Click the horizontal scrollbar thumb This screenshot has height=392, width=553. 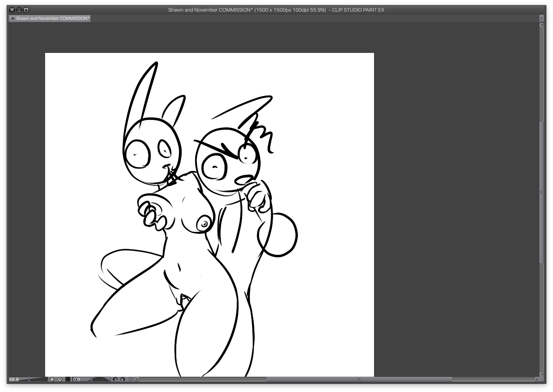coord(359,379)
